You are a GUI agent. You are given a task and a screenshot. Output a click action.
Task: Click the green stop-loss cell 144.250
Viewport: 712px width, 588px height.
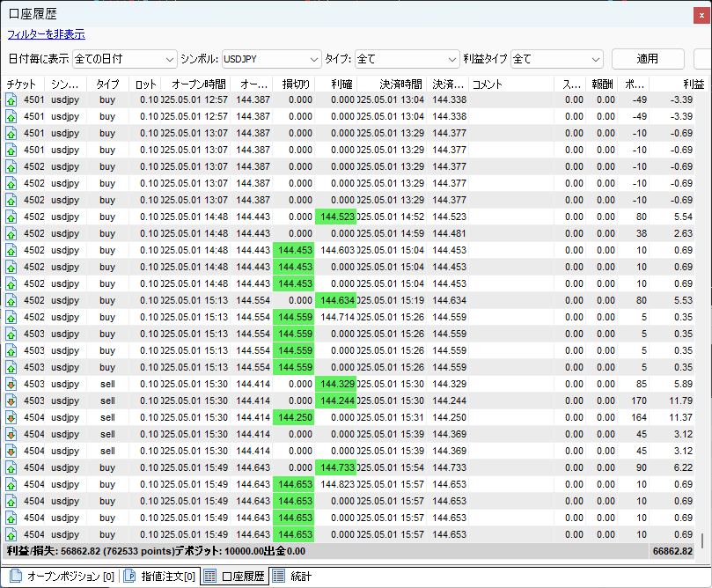coord(294,418)
